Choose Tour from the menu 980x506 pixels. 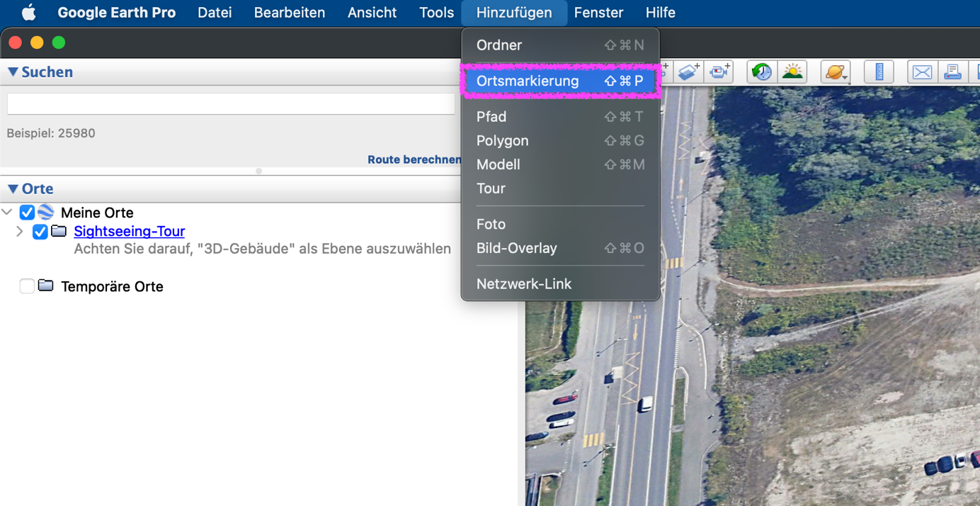pos(560,189)
